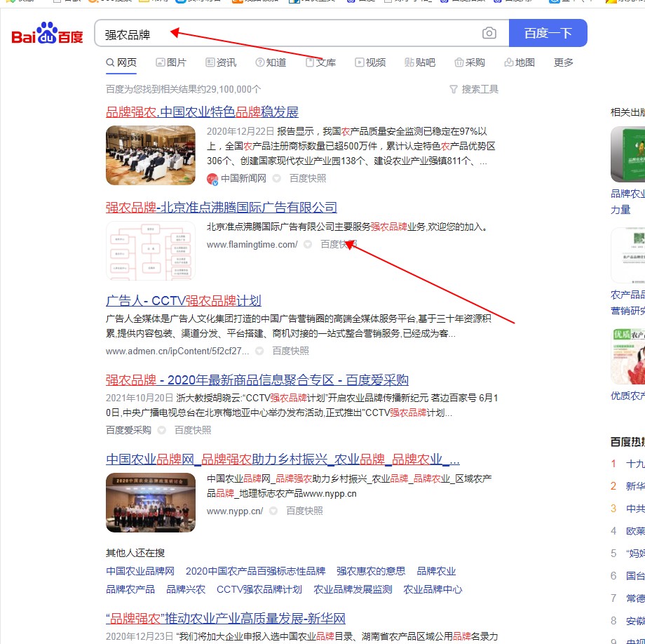Screen dimensions: 645x644
Task: Open 百度快照 for the admen.cn result
Action: click(x=290, y=351)
